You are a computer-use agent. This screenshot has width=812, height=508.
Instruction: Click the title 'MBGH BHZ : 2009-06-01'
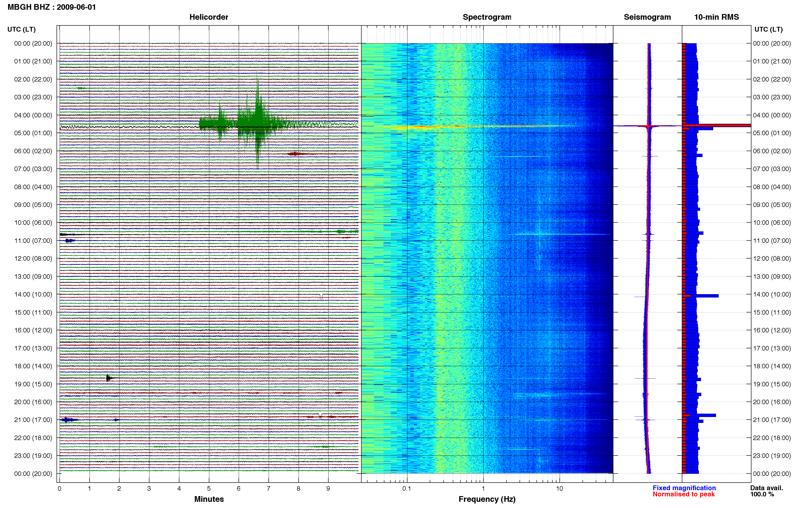[52, 7]
